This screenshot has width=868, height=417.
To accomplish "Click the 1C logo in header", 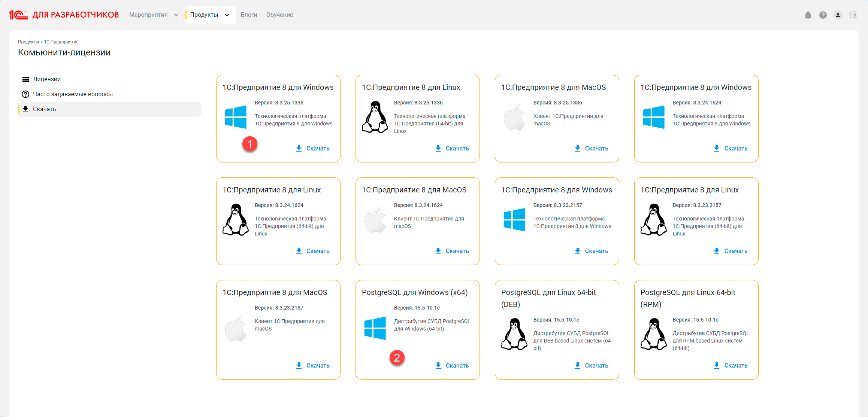I will click(x=18, y=15).
